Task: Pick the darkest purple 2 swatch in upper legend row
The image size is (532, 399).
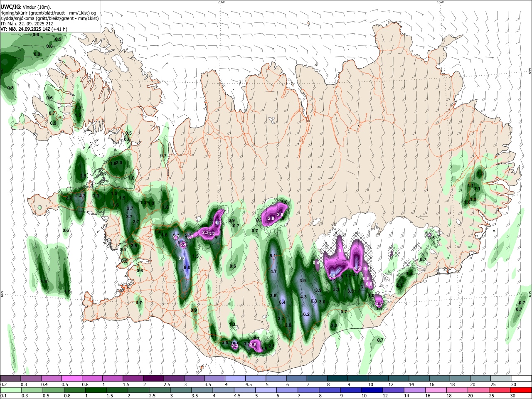Action: tap(153, 378)
